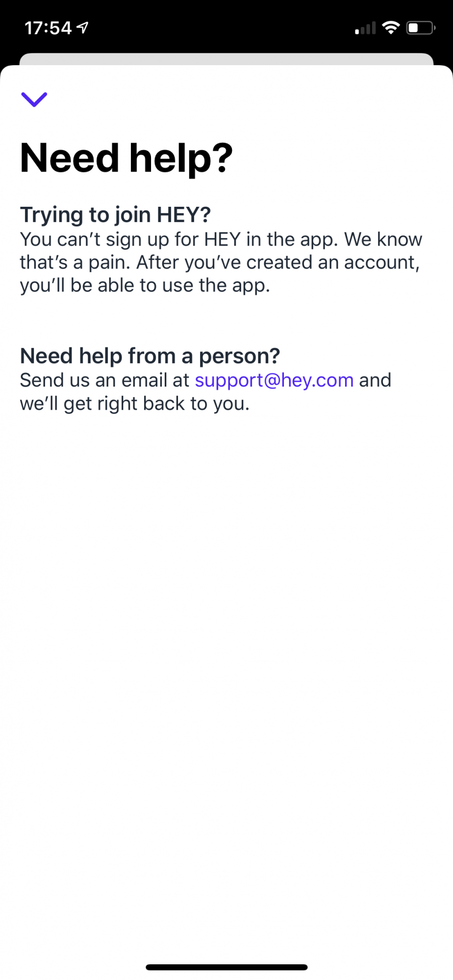Image resolution: width=453 pixels, height=980 pixels.
Task: Collapse the help sheet with the purple chevron
Action: tap(34, 99)
